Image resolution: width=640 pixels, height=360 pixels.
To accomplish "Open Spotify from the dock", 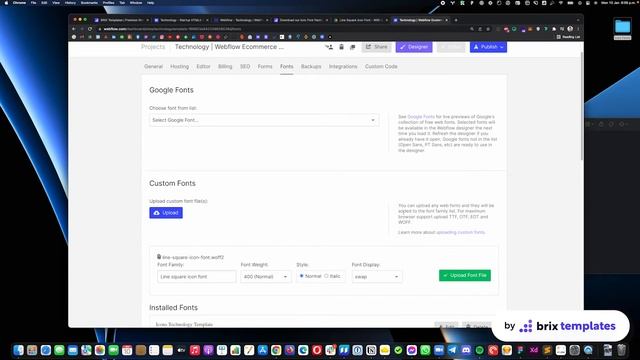I will coord(479,350).
